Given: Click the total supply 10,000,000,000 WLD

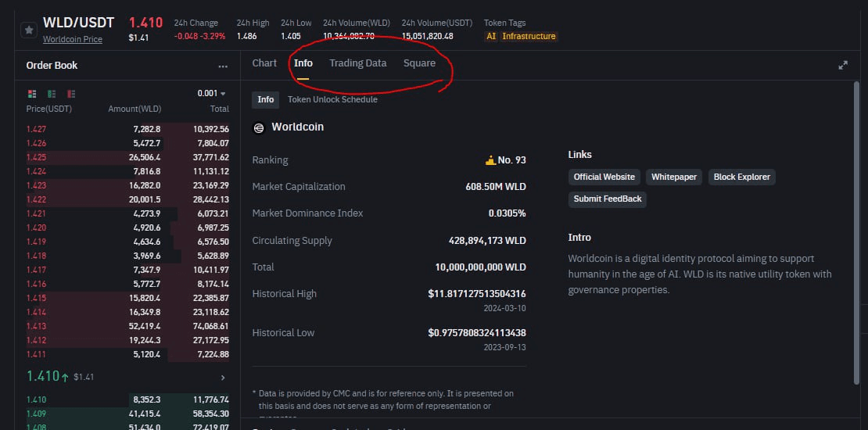Looking at the screenshot, I should (x=480, y=267).
